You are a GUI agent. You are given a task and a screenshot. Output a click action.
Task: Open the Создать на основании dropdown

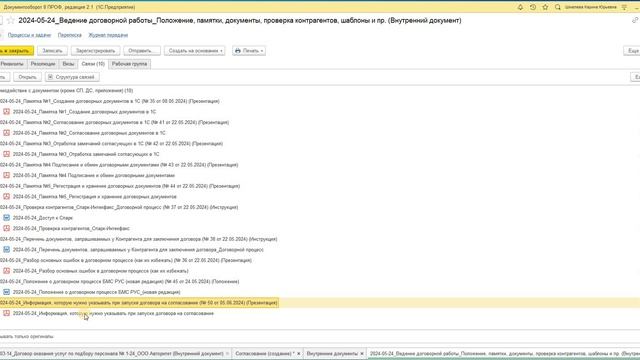pyautogui.click(x=195, y=51)
